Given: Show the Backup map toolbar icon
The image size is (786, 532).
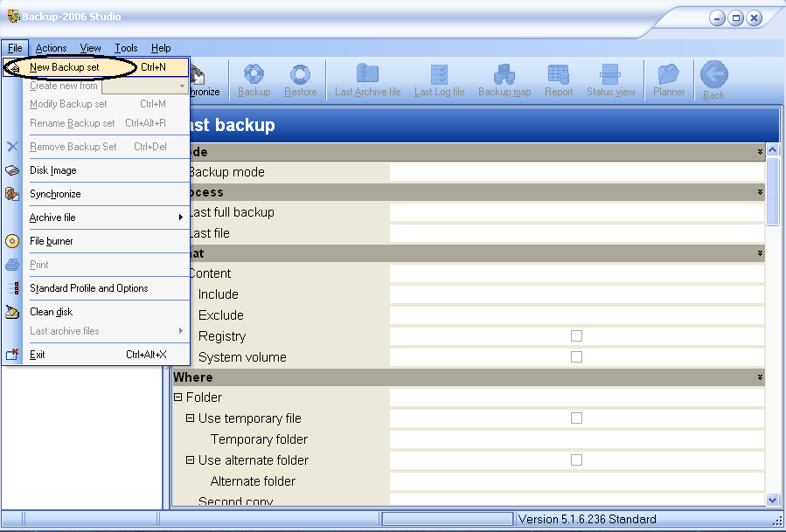Looking at the screenshot, I should click(x=504, y=74).
